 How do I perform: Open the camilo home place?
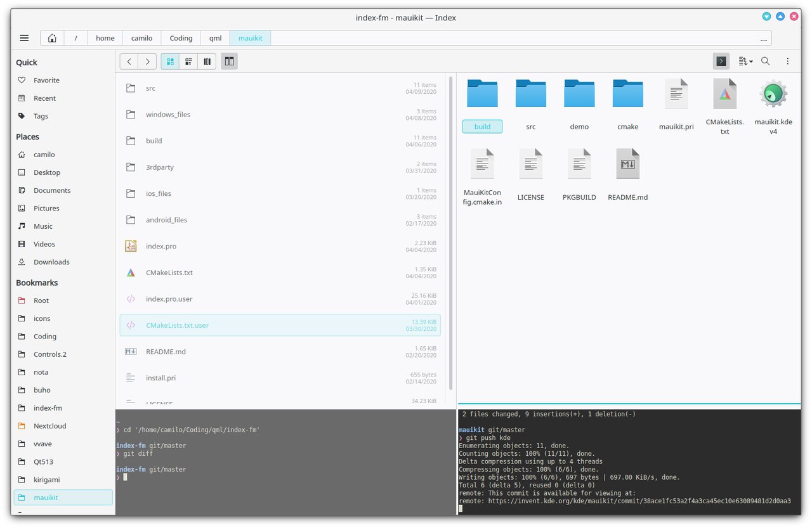(x=63, y=155)
